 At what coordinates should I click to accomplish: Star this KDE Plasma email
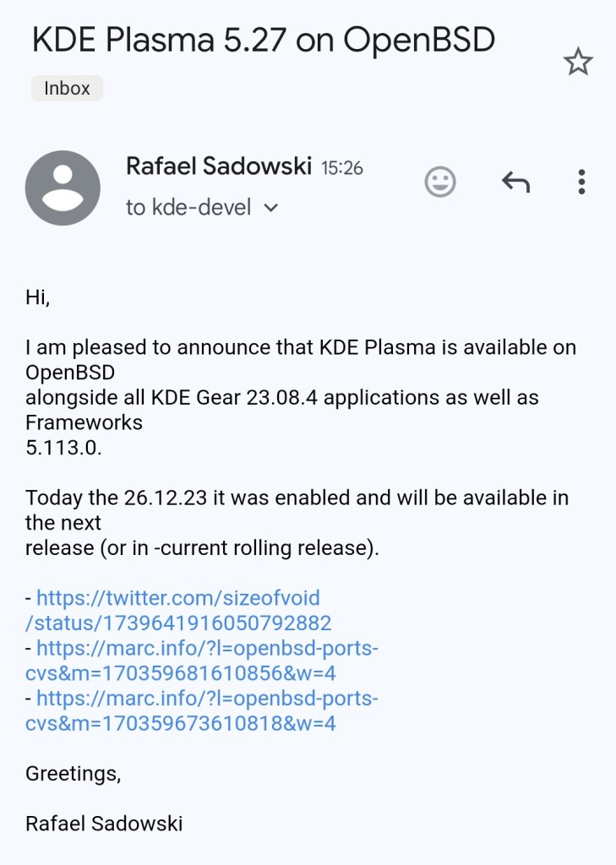pos(578,62)
